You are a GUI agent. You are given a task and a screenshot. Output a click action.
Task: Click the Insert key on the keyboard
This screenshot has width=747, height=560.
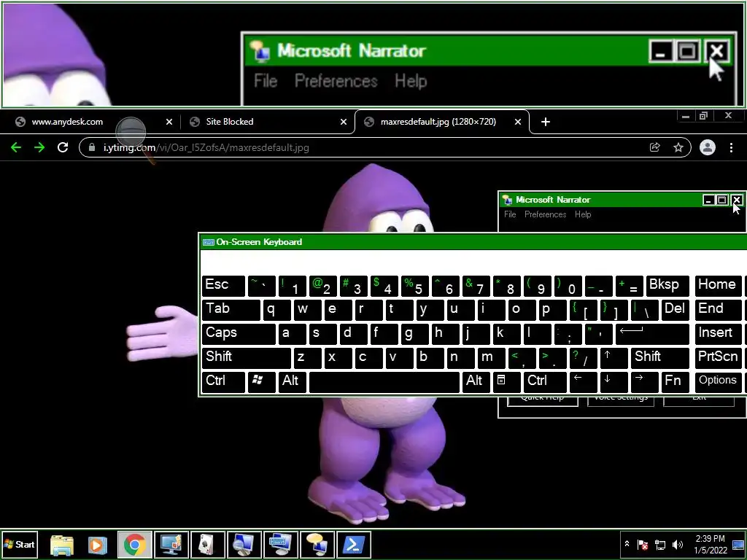[x=718, y=334]
